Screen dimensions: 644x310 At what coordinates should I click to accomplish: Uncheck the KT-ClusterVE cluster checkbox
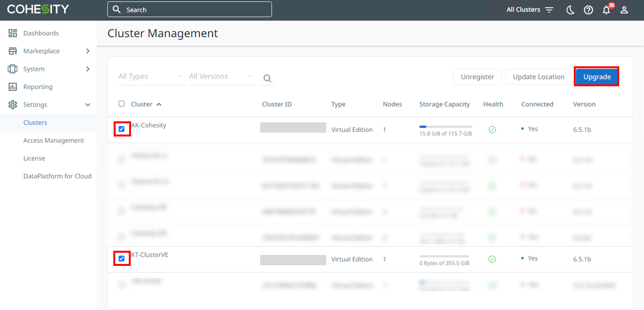[121, 258]
